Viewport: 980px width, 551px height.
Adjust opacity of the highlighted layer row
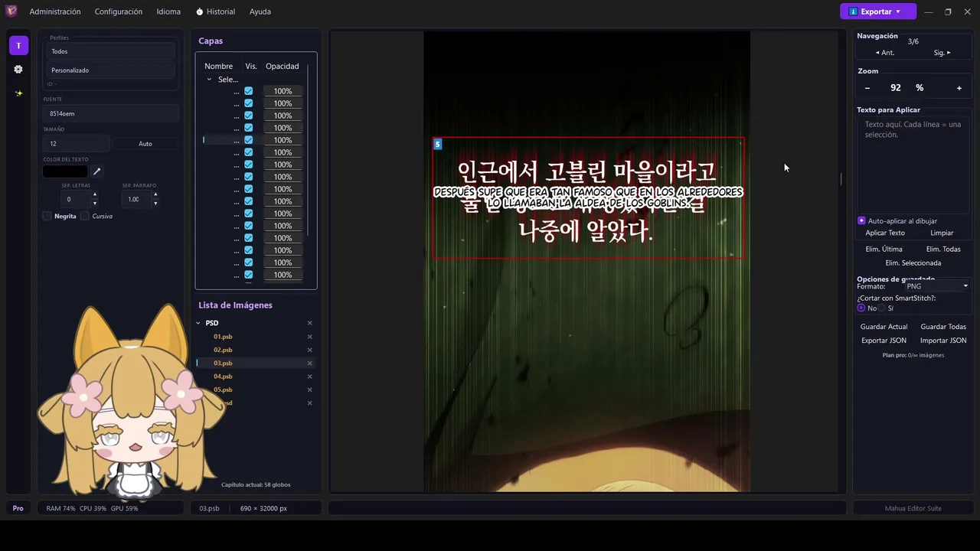tap(283, 140)
